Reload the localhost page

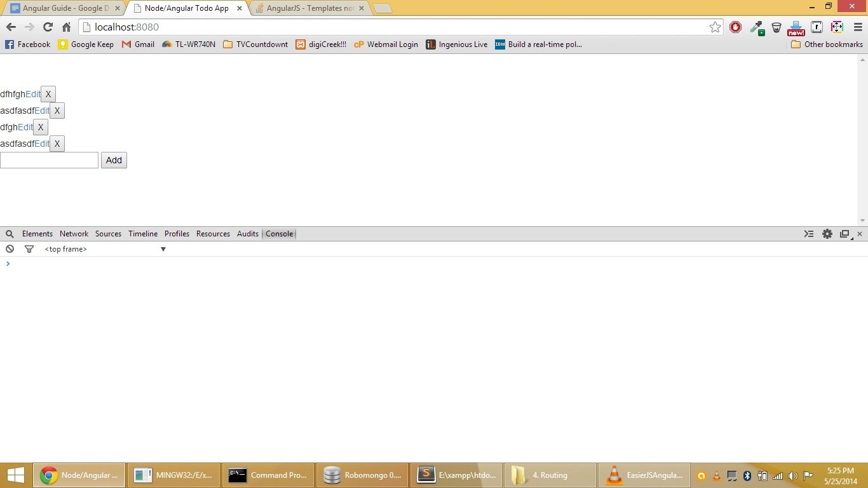(x=48, y=27)
